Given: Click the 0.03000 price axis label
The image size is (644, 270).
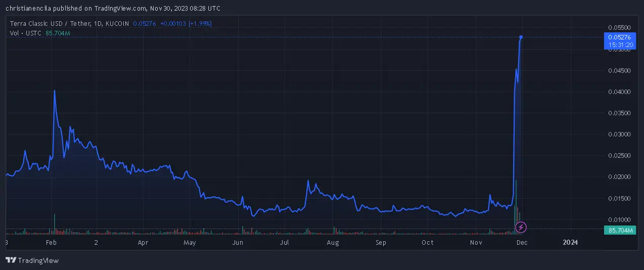Looking at the screenshot, I should tap(619, 134).
